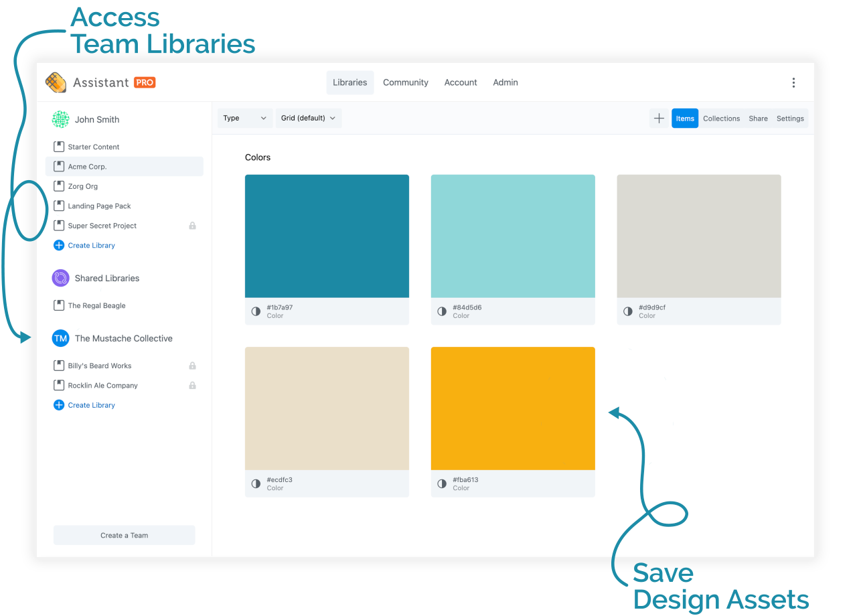
Task: Click contrast icon for color #84d5d6
Action: coord(442,311)
